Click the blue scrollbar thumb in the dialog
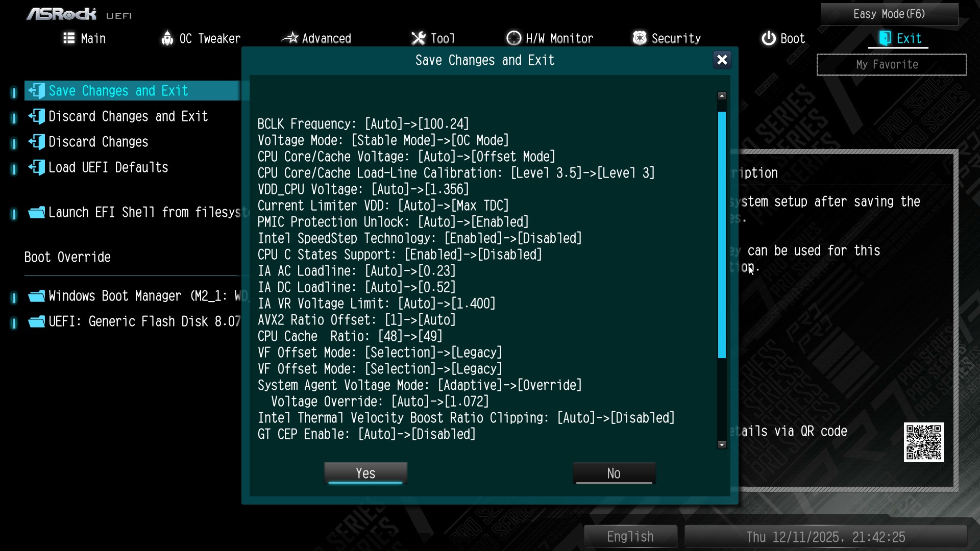The height and width of the screenshot is (551, 980). [x=722, y=235]
